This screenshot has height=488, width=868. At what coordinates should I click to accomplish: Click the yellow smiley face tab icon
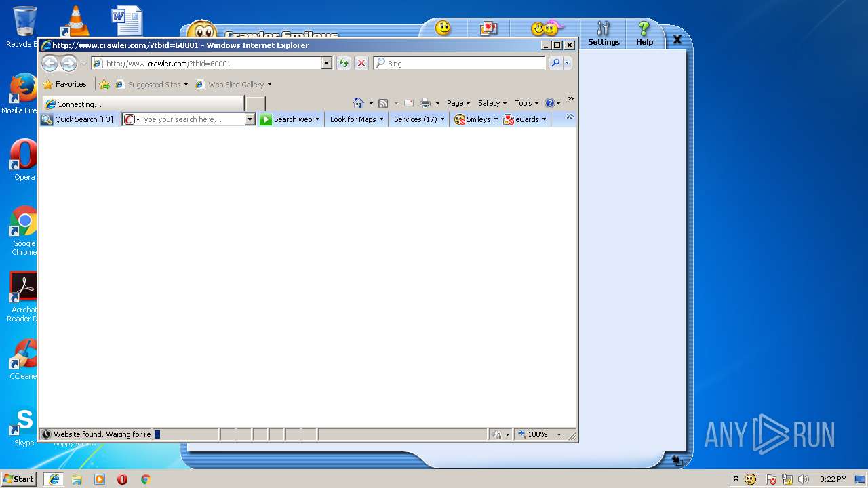pyautogui.click(x=443, y=28)
